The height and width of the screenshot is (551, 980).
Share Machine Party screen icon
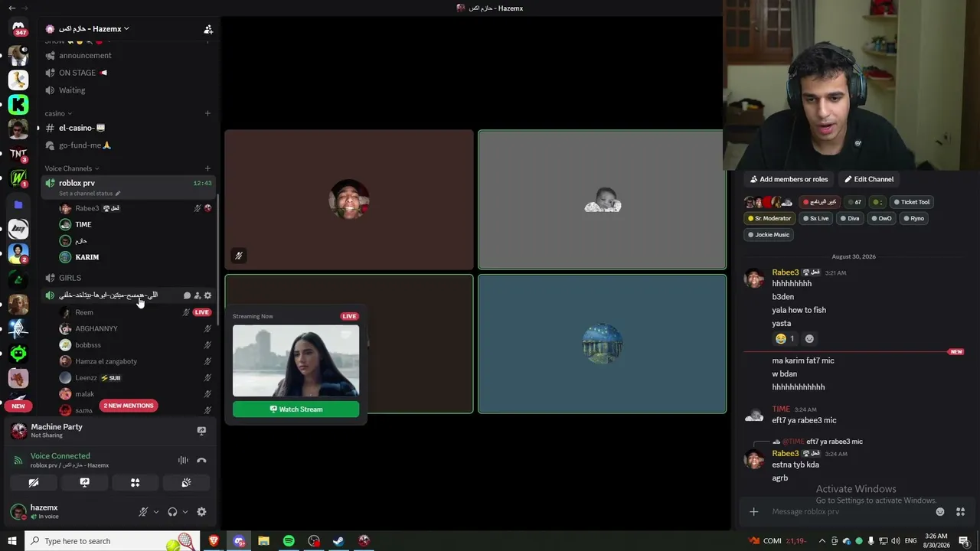click(201, 431)
